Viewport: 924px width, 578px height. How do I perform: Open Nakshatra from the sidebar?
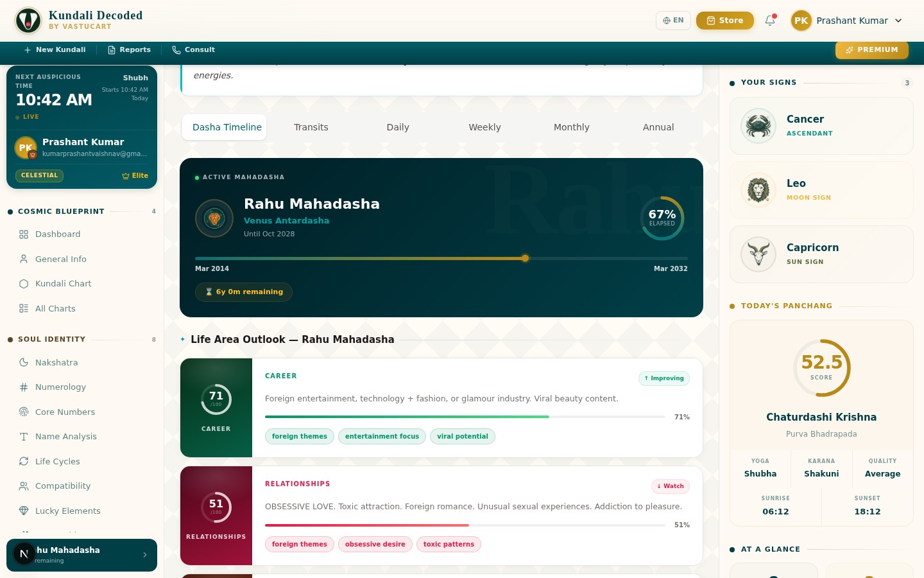click(56, 363)
